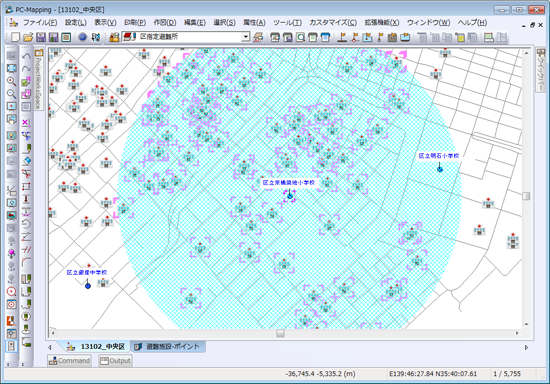Open a file with the folder icon

pyautogui.click(x=28, y=37)
